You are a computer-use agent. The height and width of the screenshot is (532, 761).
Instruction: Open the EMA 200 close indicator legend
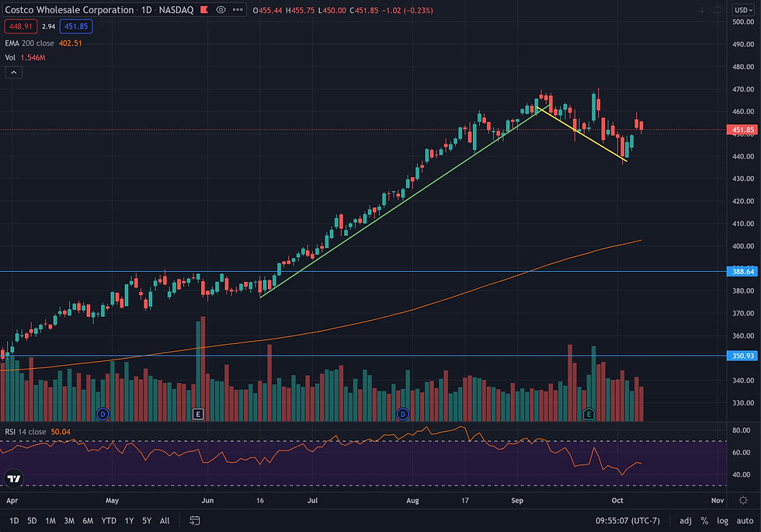(x=43, y=43)
